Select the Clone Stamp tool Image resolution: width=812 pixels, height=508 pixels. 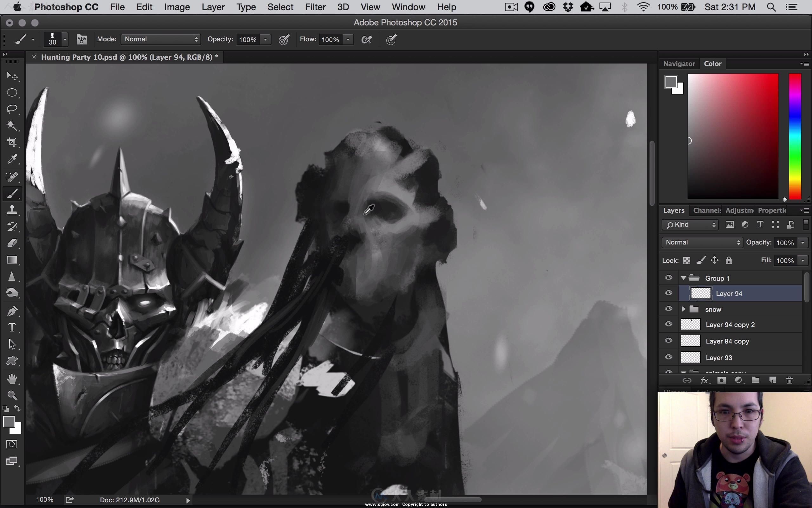12,210
